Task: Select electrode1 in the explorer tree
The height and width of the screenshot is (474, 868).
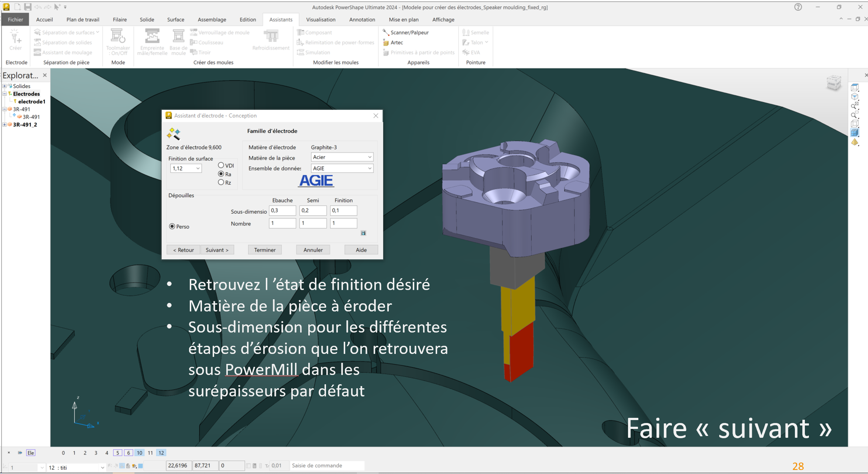Action: (x=32, y=102)
